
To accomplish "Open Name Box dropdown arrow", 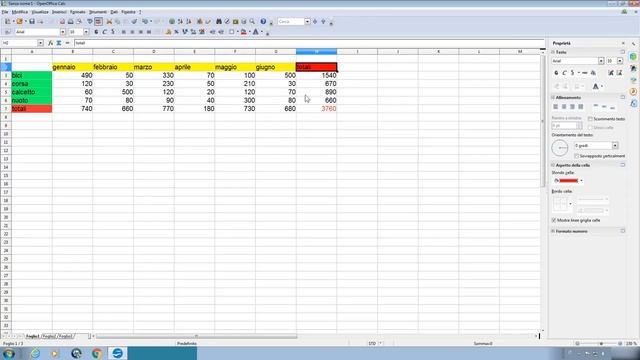I will tap(40, 43).
